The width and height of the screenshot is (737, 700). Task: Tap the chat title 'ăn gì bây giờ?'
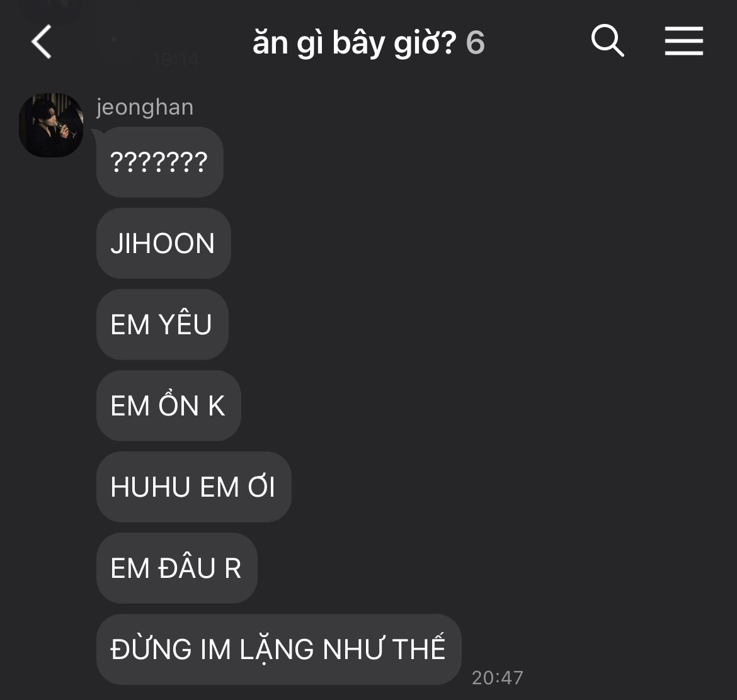tap(355, 42)
